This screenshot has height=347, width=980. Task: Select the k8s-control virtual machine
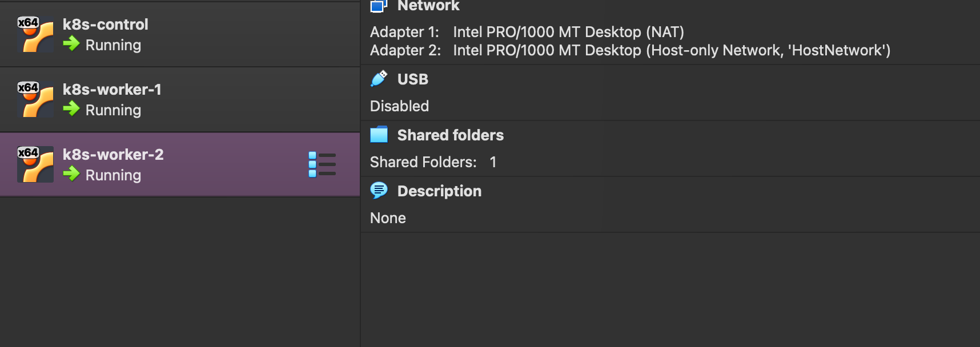tap(180, 34)
